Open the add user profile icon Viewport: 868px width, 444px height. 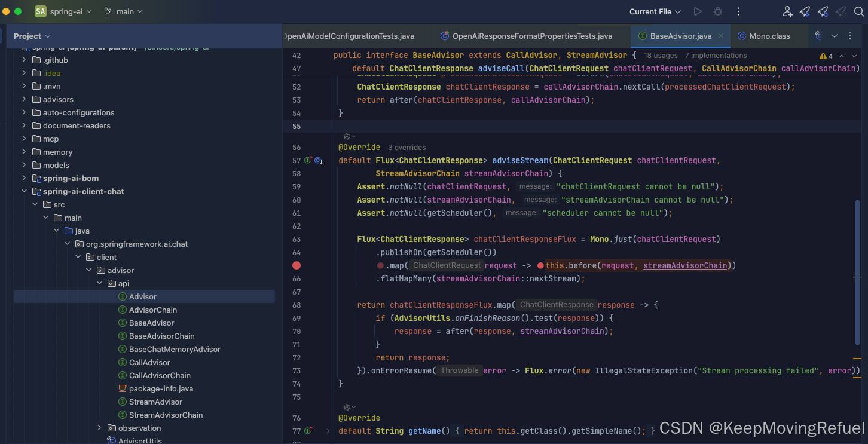788,11
